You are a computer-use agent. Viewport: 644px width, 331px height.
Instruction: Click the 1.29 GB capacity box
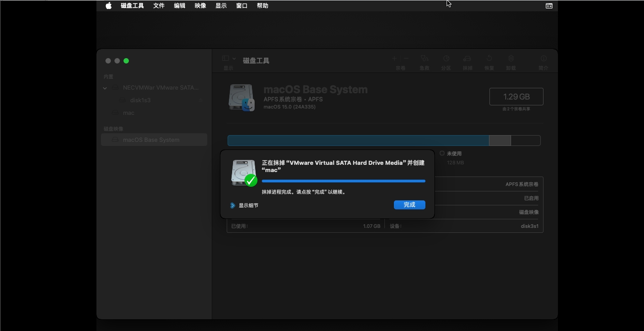pyautogui.click(x=516, y=97)
